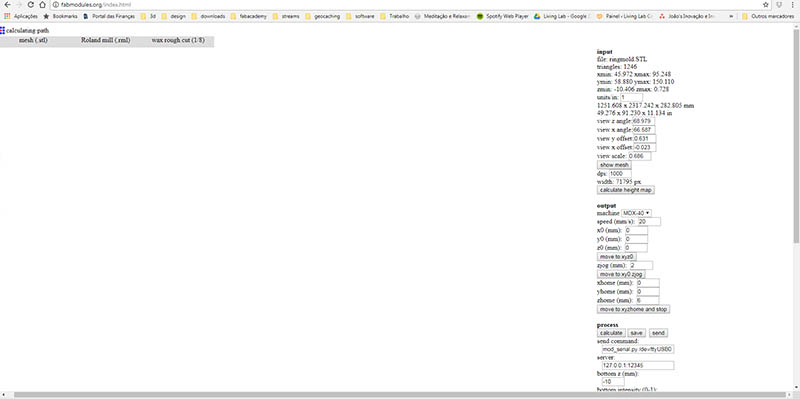Image resolution: width=800 pixels, height=399 pixels.
Task: Open the downloads bookmarks folder
Action: click(208, 16)
